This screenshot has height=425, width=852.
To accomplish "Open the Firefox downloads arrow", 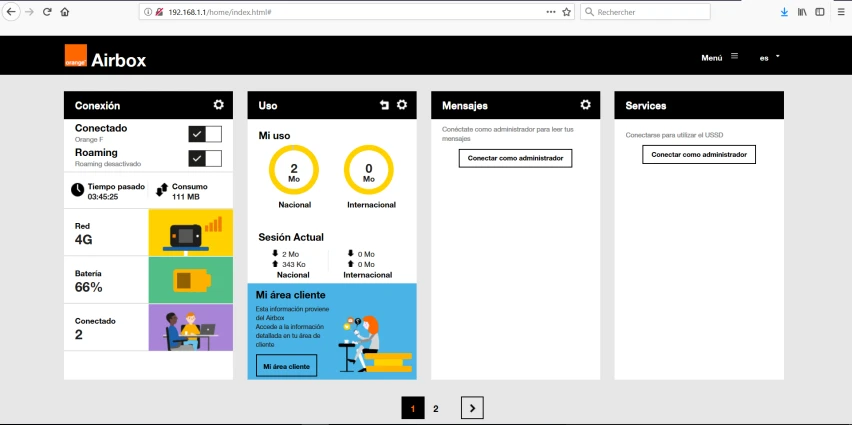I will pyautogui.click(x=784, y=12).
